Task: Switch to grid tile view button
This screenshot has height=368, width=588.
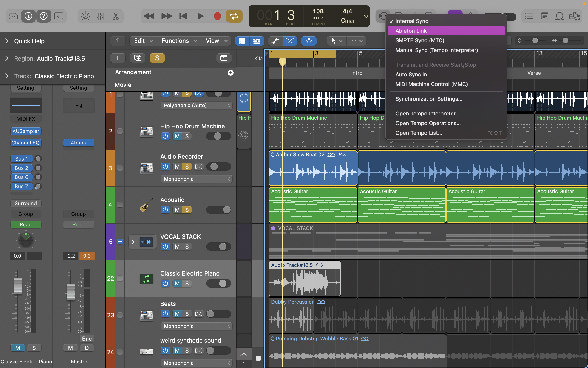Action: tap(242, 41)
